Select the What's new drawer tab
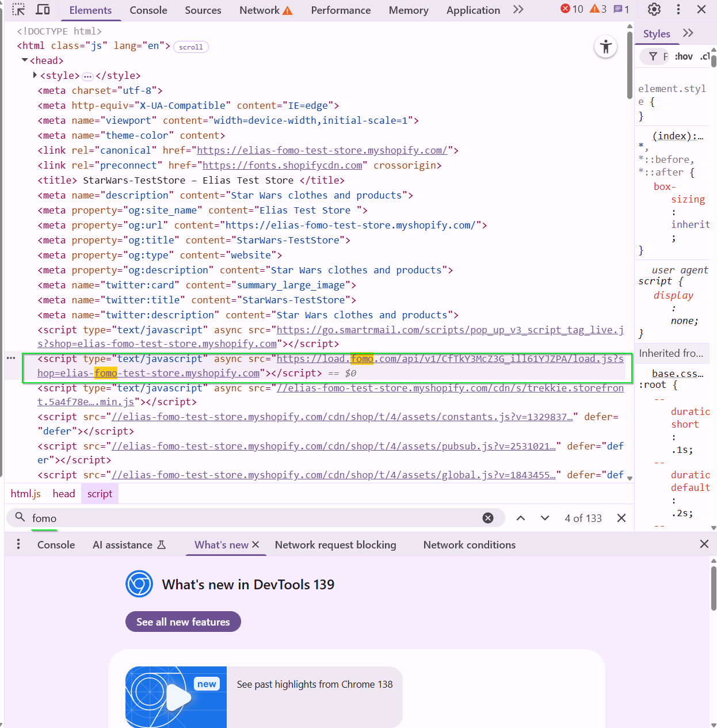Viewport: 717px width, 728px height. click(222, 545)
